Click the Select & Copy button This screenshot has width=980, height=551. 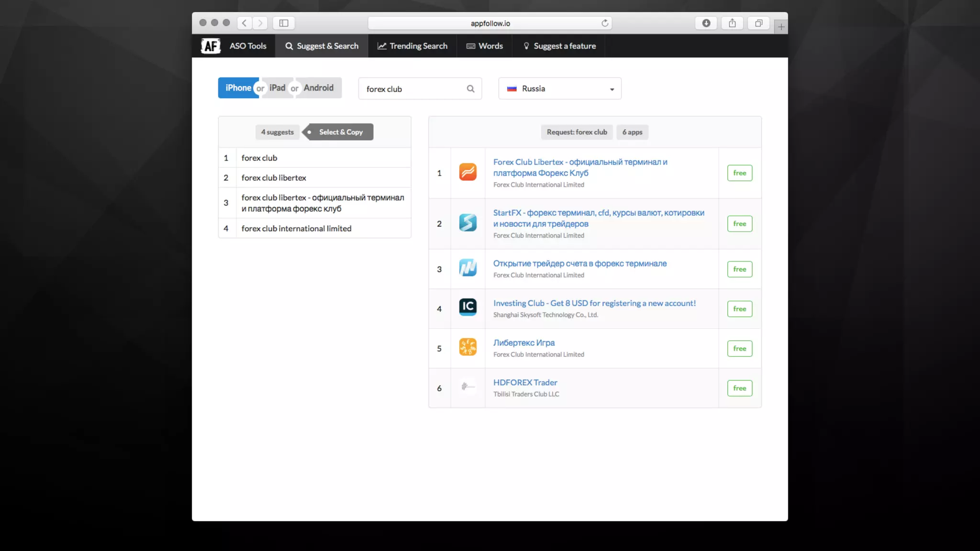(x=340, y=132)
